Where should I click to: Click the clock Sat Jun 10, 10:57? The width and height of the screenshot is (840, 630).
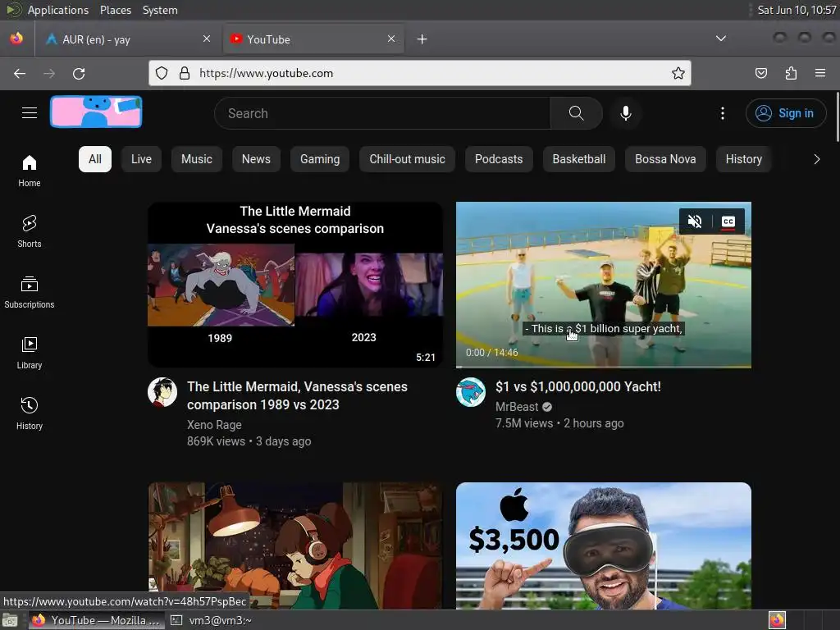tap(797, 10)
